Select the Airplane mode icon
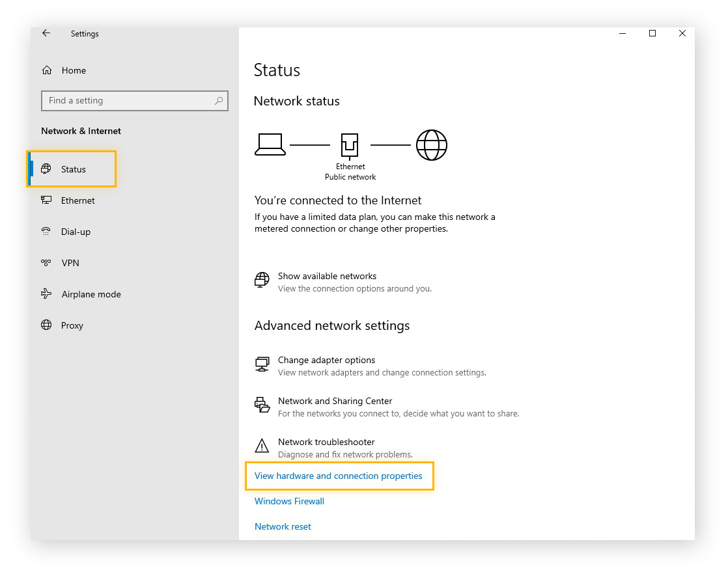The width and height of the screenshot is (728, 570). click(45, 294)
